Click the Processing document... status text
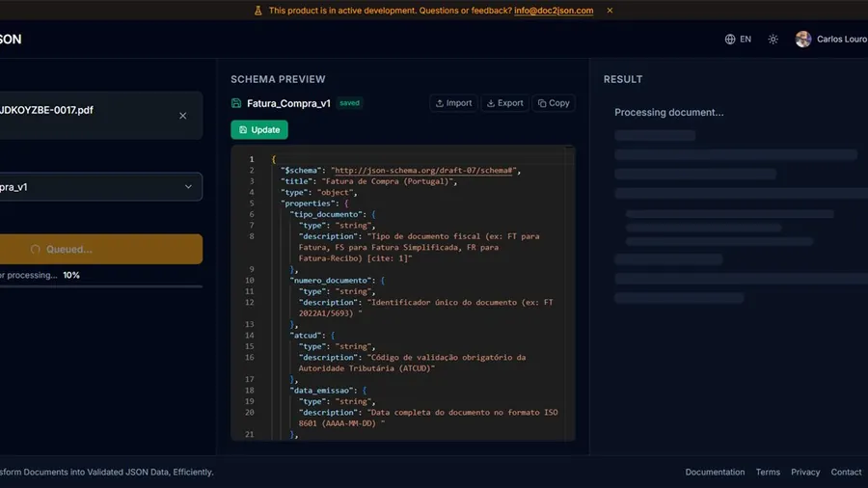Image resolution: width=868 pixels, height=488 pixels. coord(668,112)
